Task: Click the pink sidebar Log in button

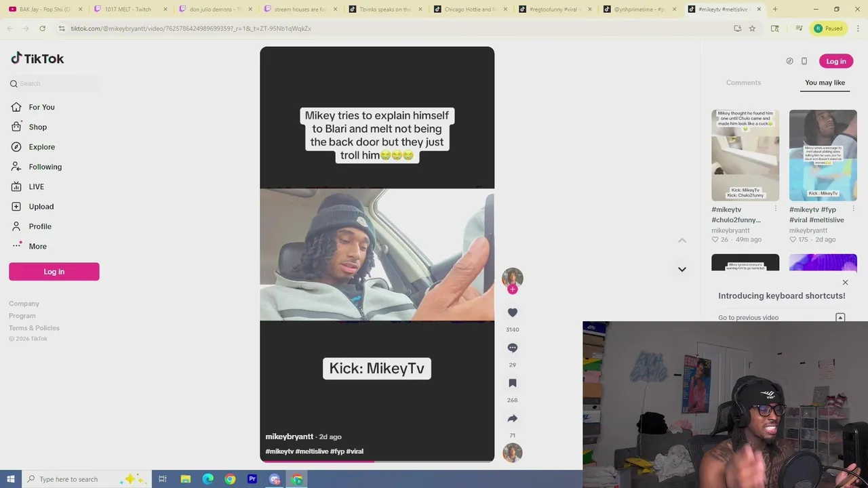Action: pos(54,272)
